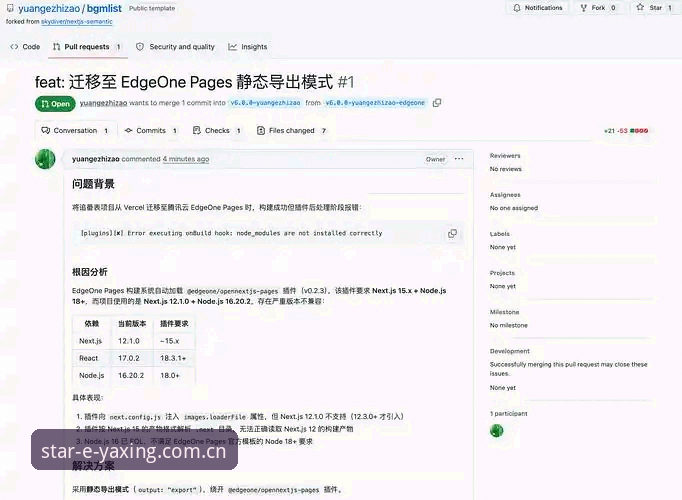682x500 pixels.
Task: Click the Insights graph icon
Action: click(x=233, y=47)
